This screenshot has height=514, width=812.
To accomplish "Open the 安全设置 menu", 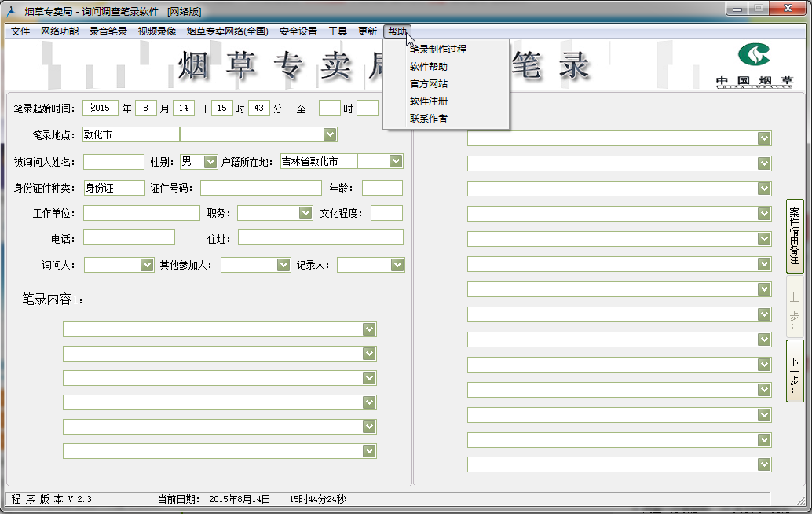I will [298, 31].
